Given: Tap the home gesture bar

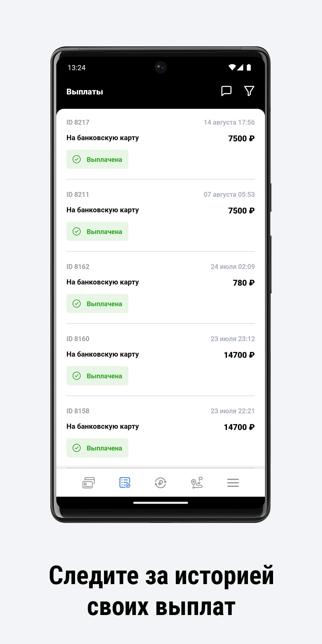Looking at the screenshot, I should point(161,503).
